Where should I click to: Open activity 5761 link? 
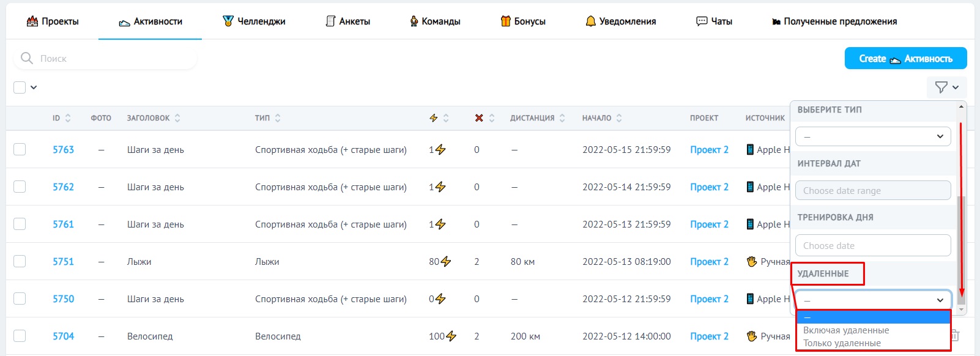pyautogui.click(x=63, y=224)
